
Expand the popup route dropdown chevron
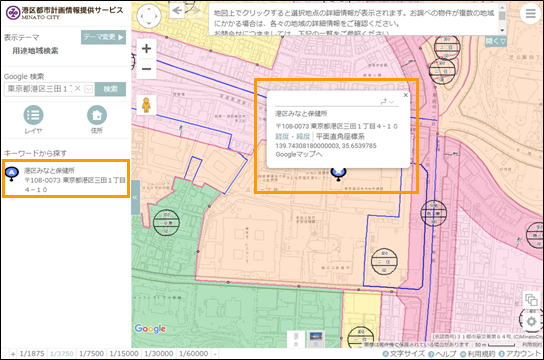point(392,102)
